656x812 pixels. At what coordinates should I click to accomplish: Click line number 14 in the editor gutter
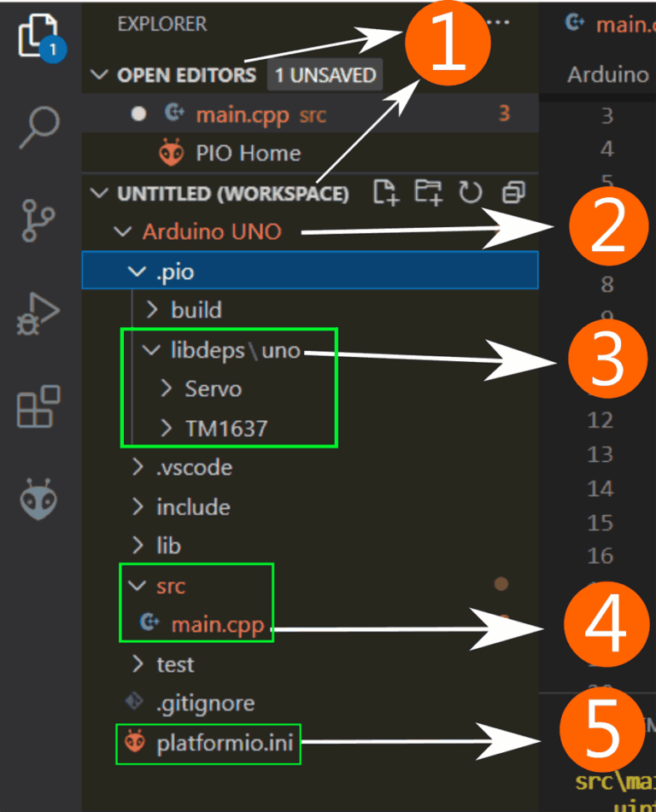click(x=600, y=488)
